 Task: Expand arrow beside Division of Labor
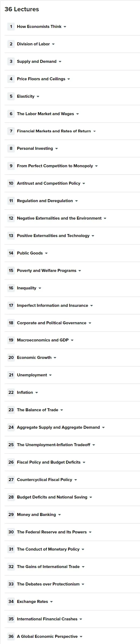[53, 44]
